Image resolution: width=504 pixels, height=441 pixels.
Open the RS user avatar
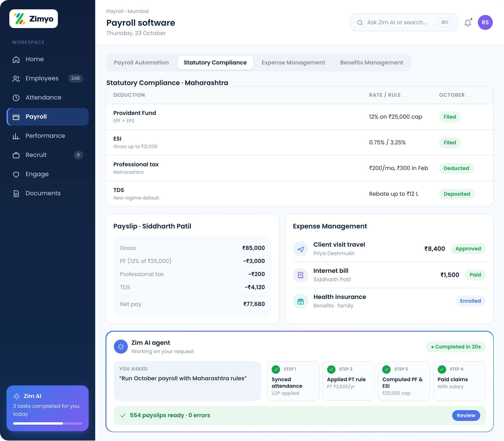coord(485,22)
